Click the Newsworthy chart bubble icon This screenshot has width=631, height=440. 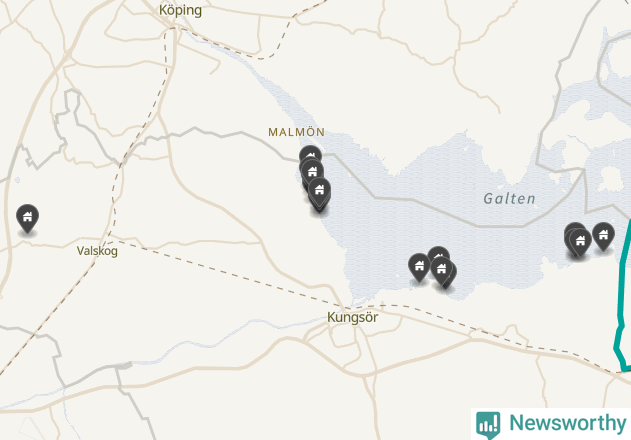488,425
